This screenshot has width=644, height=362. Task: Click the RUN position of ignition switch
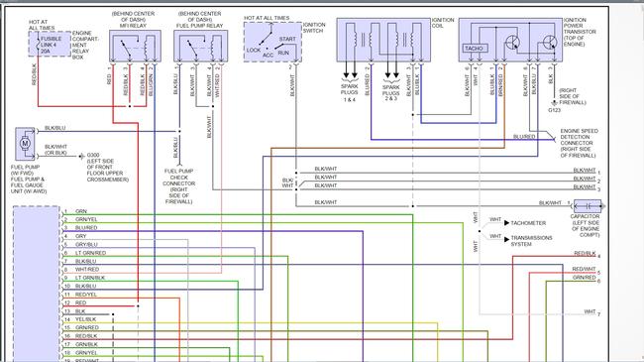click(x=283, y=53)
